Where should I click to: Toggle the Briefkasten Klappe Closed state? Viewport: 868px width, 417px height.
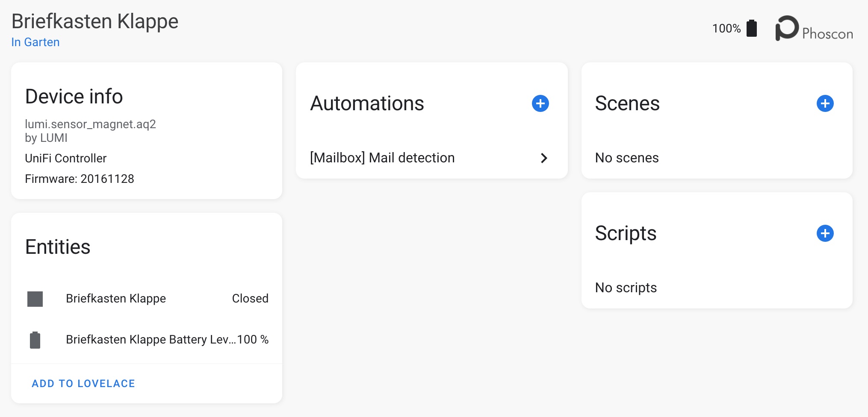(x=250, y=298)
